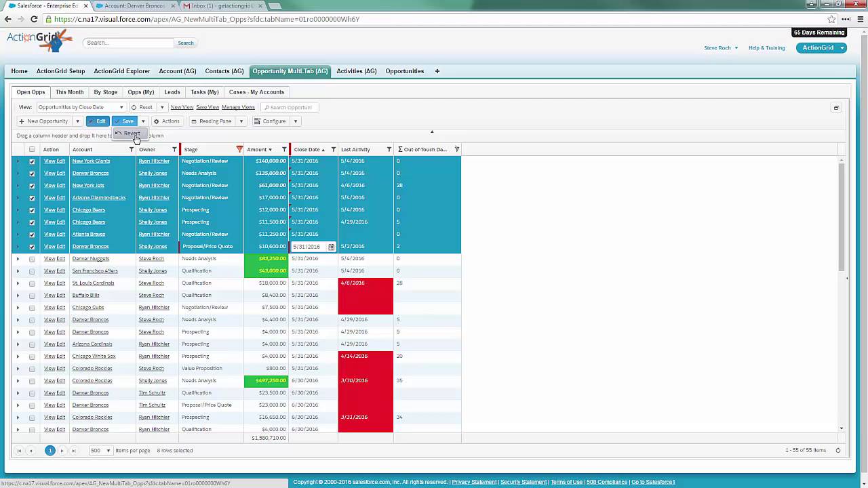Open the Actions gear menu

click(x=167, y=121)
